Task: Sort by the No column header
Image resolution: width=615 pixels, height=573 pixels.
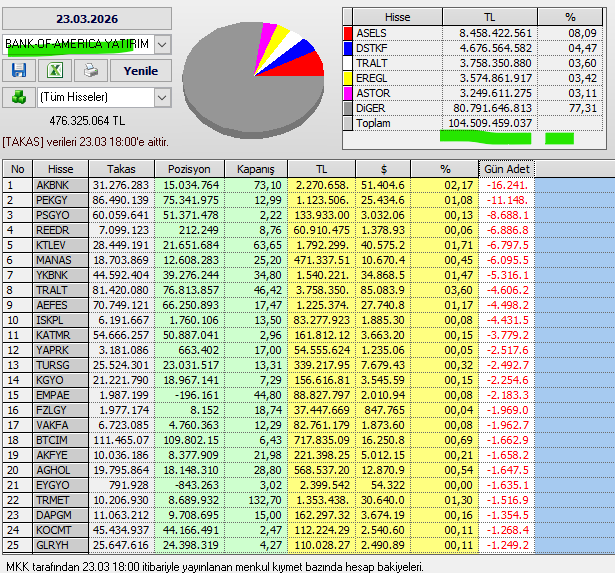Action: point(18,169)
